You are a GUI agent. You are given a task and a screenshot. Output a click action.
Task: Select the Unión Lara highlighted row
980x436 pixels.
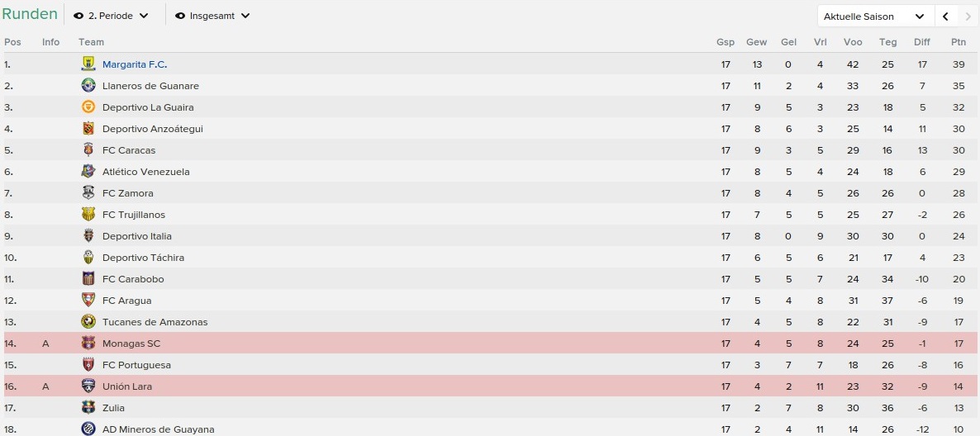click(x=490, y=386)
